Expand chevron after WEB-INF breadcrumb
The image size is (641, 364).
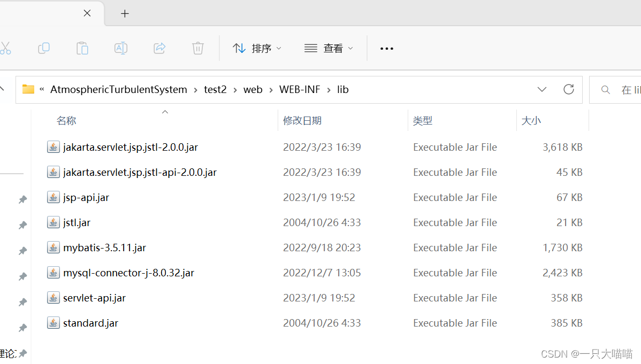click(329, 90)
